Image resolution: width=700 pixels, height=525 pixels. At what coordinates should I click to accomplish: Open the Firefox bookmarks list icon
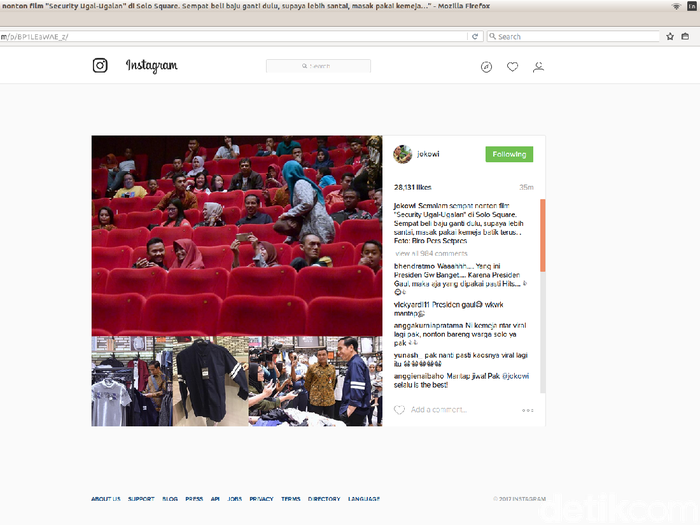coord(685,37)
